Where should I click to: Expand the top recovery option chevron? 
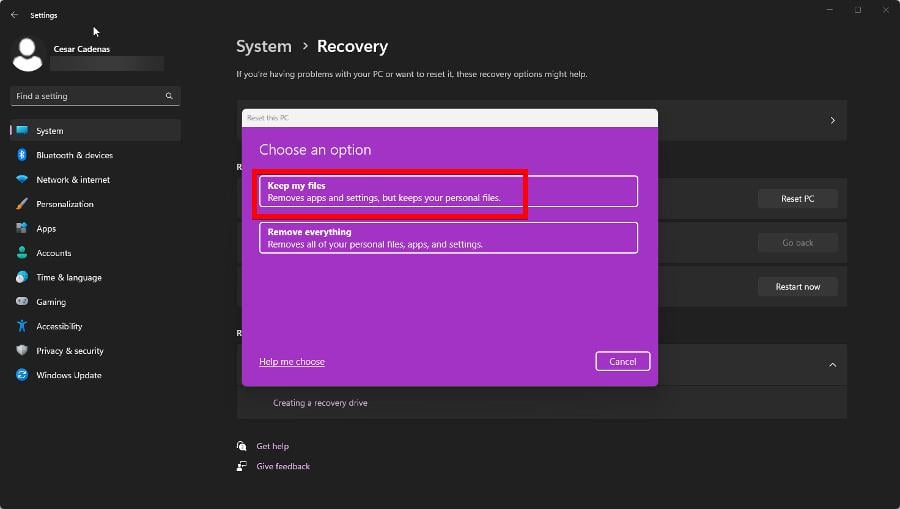click(832, 121)
